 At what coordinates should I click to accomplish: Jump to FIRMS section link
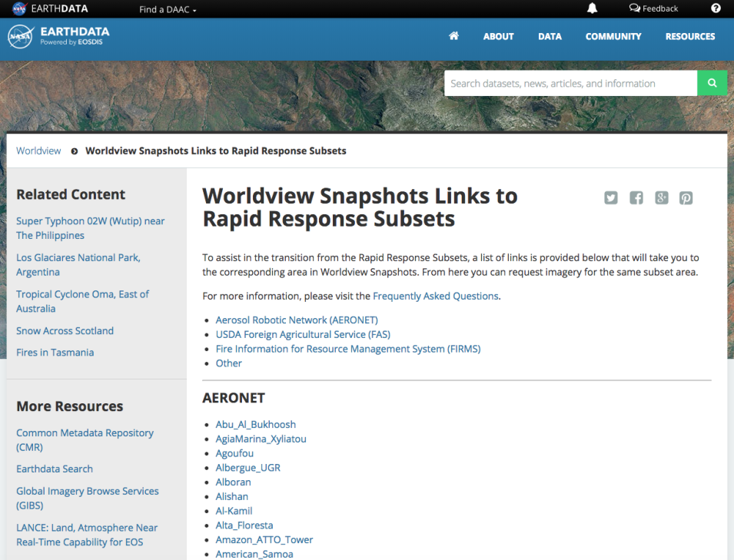click(348, 349)
